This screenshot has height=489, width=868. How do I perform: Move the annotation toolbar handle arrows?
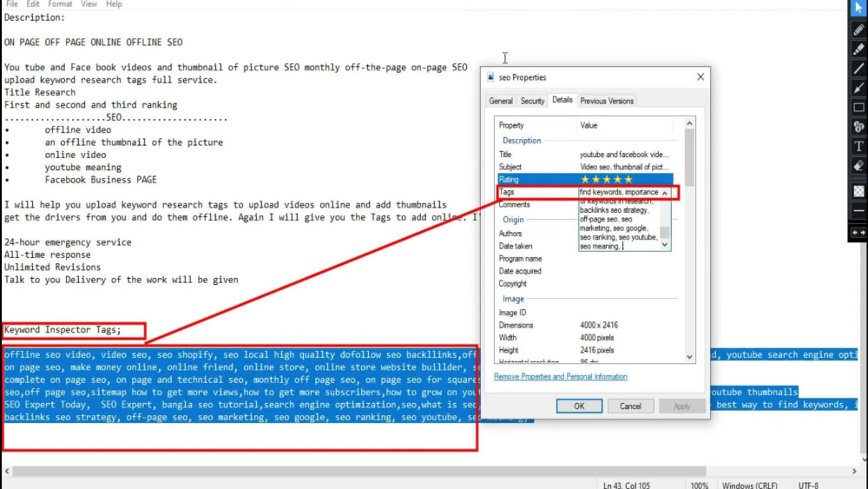click(858, 233)
